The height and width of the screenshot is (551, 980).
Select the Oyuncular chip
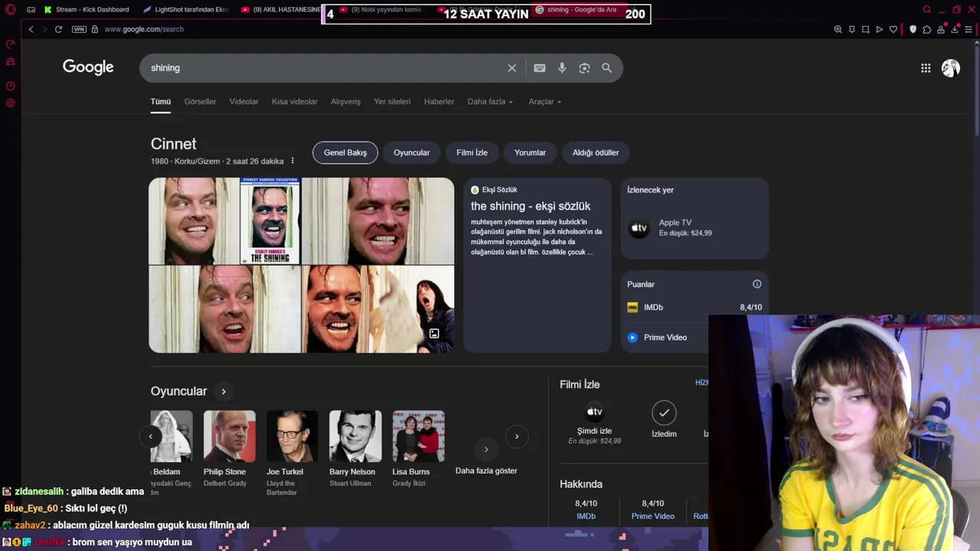pos(412,152)
